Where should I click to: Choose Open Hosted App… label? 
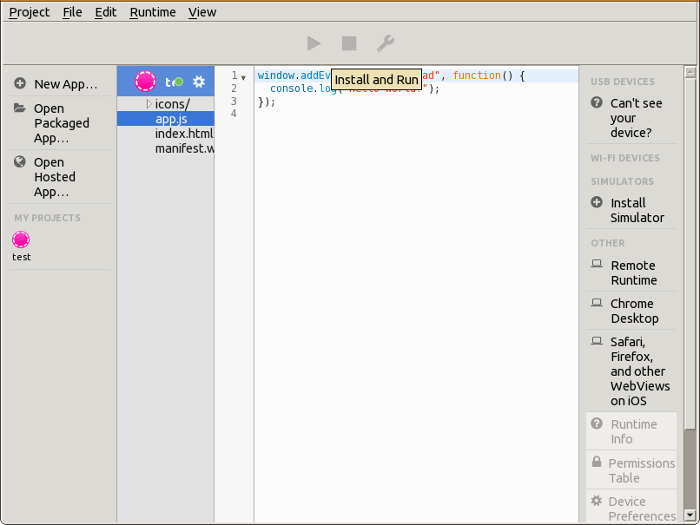[x=54, y=177]
